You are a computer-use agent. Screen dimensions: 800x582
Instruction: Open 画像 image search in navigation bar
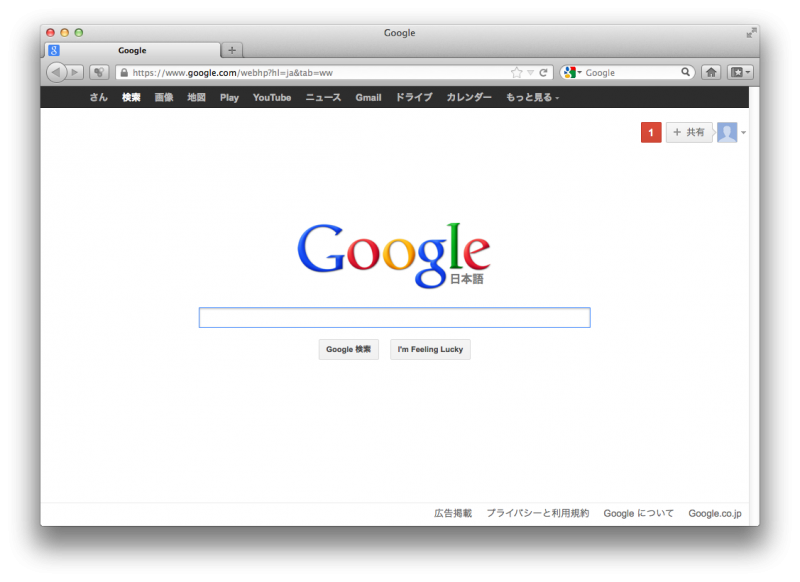164,97
